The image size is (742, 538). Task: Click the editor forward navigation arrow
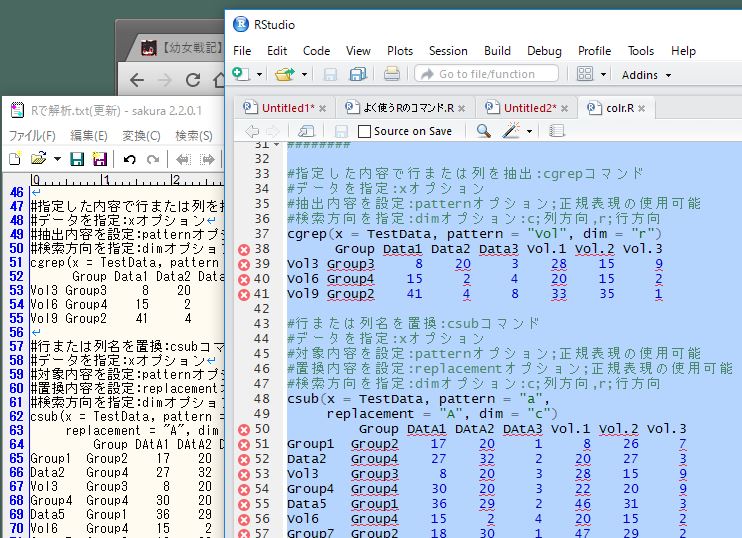[x=273, y=131]
